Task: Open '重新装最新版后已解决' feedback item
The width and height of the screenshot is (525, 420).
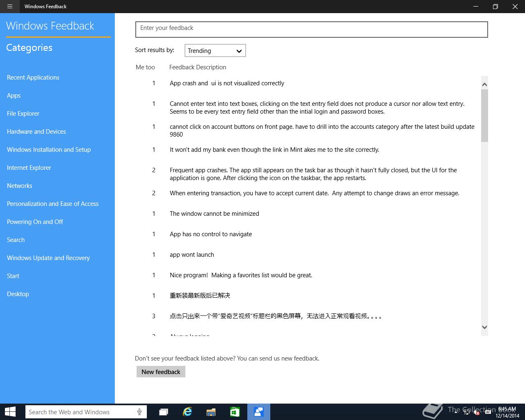Action: 200,296
